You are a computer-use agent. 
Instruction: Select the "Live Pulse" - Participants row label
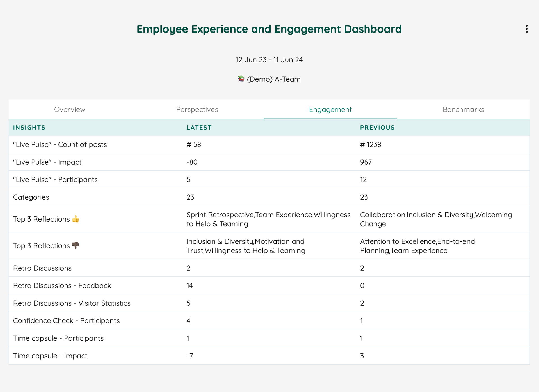[x=55, y=180]
